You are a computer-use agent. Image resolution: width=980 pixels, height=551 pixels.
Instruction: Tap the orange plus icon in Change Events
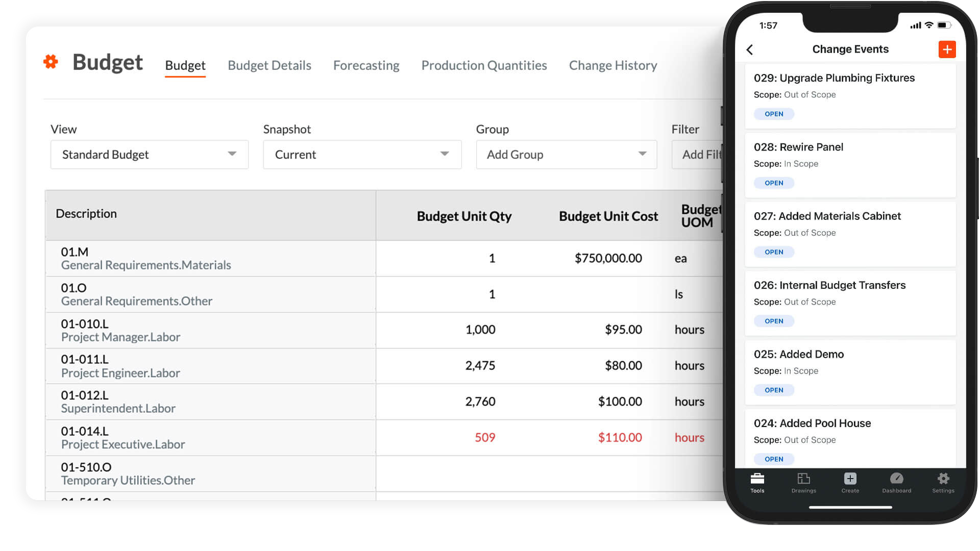click(x=947, y=49)
